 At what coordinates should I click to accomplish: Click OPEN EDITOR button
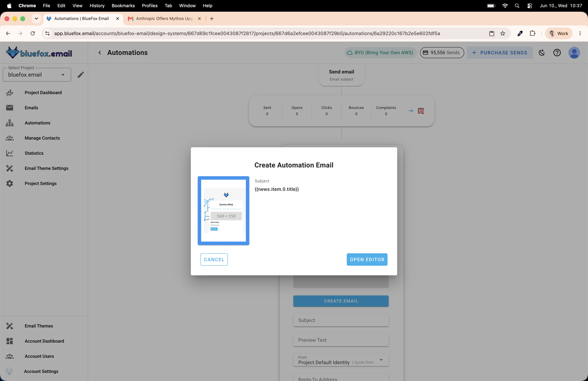pos(367,259)
